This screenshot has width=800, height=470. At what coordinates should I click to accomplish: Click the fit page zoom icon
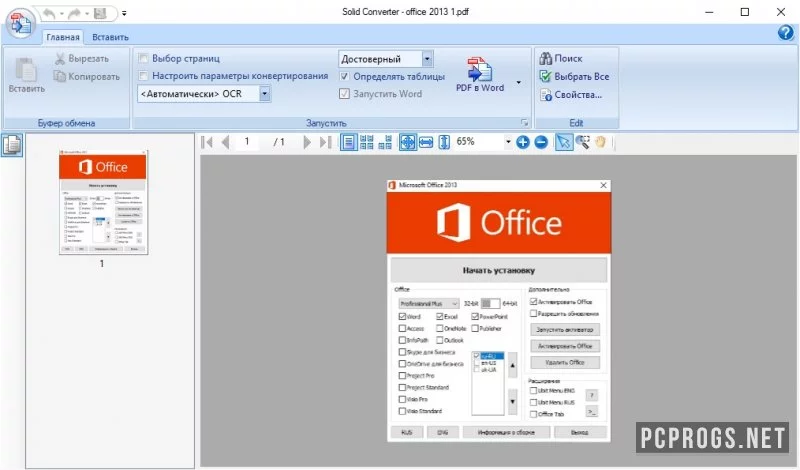click(407, 142)
